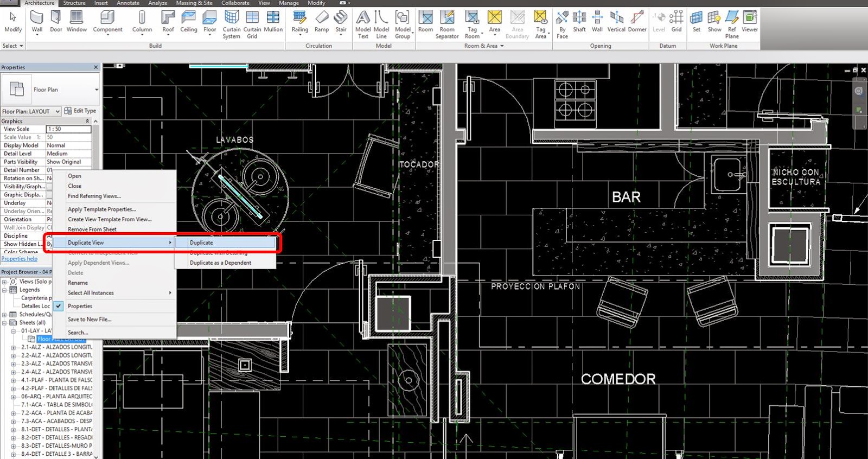This screenshot has height=459, width=868.
Task: Open the Properties help link
Action: [x=20, y=259]
